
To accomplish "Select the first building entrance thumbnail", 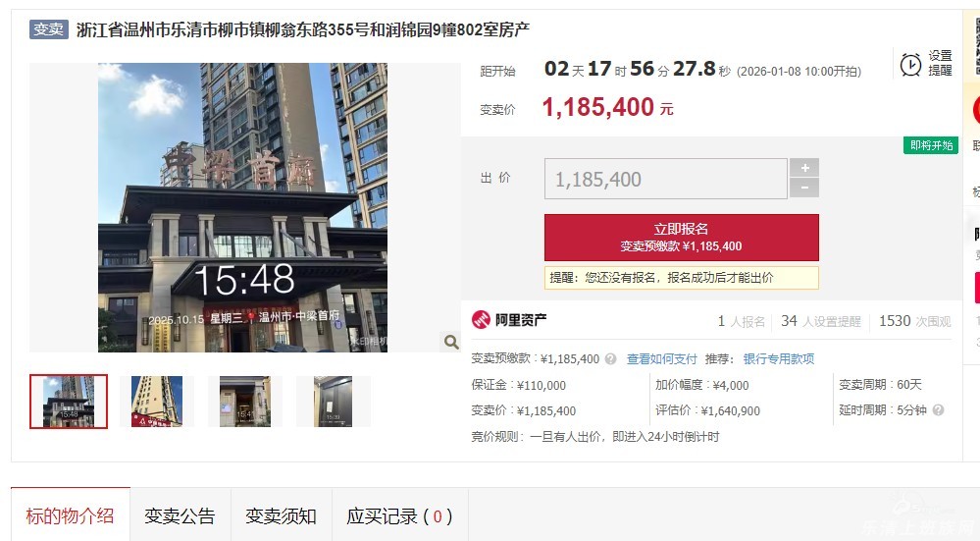I will pos(69,402).
